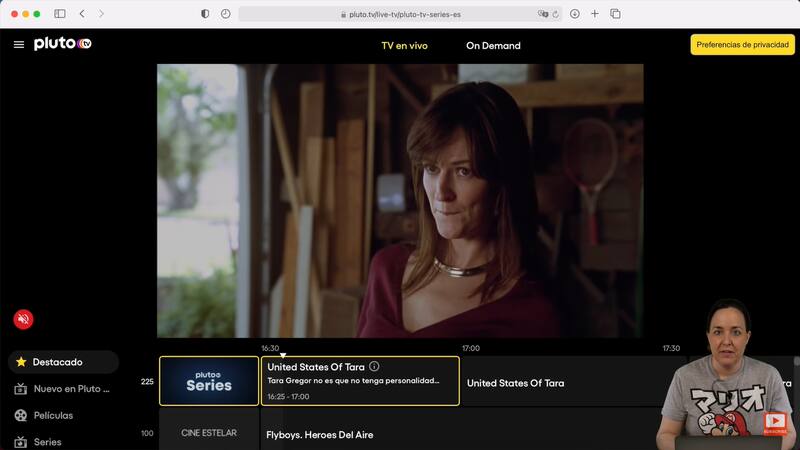Click Preferencias de privacidad button
800x450 pixels.
pos(742,45)
